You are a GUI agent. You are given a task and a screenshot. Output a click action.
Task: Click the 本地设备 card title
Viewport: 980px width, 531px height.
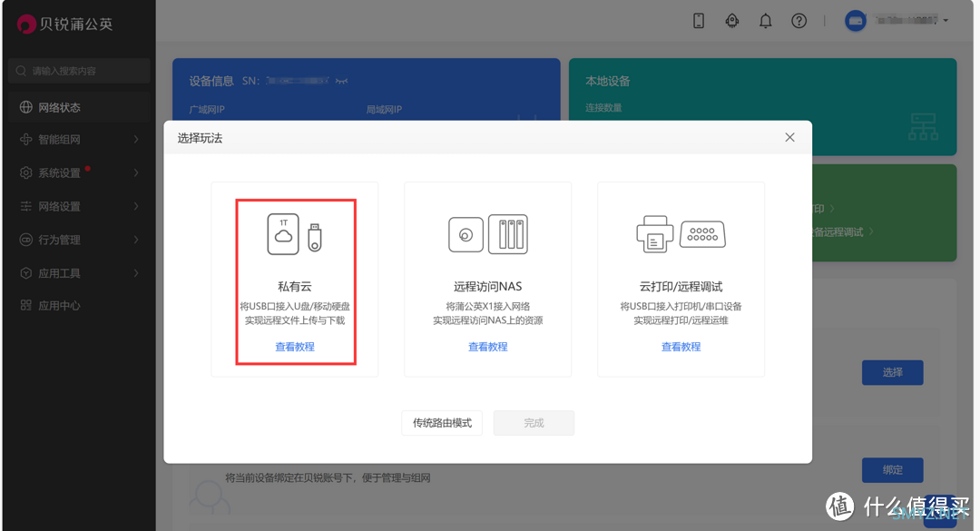pos(607,82)
